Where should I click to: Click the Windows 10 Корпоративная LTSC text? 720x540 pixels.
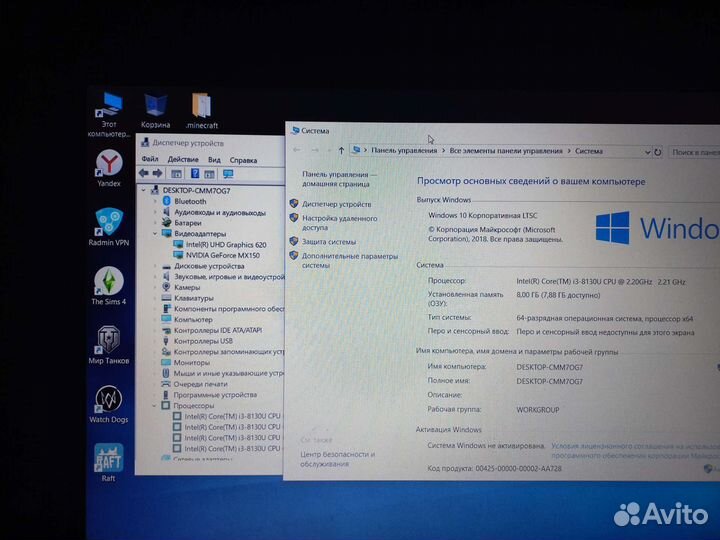[483, 215]
